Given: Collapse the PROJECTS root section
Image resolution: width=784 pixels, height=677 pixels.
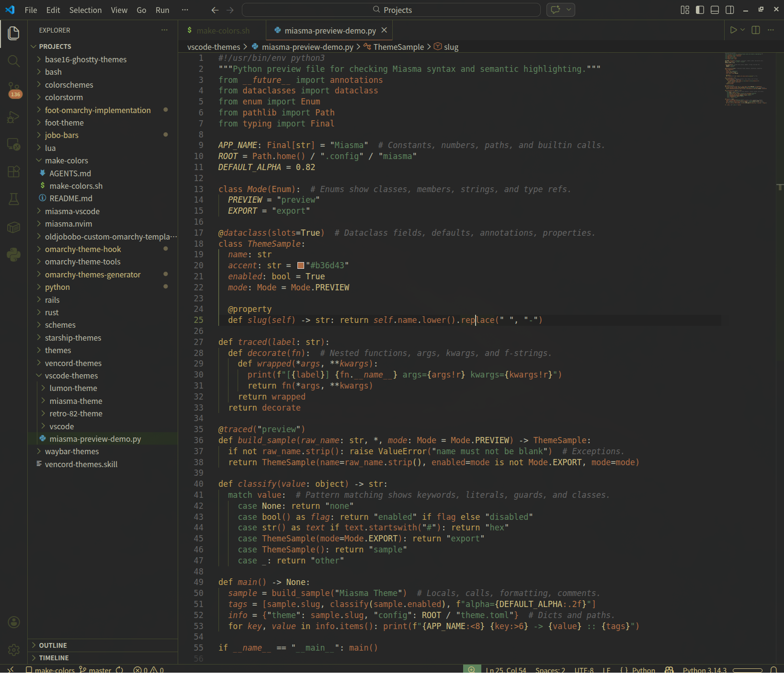Looking at the screenshot, I should coord(102,46).
